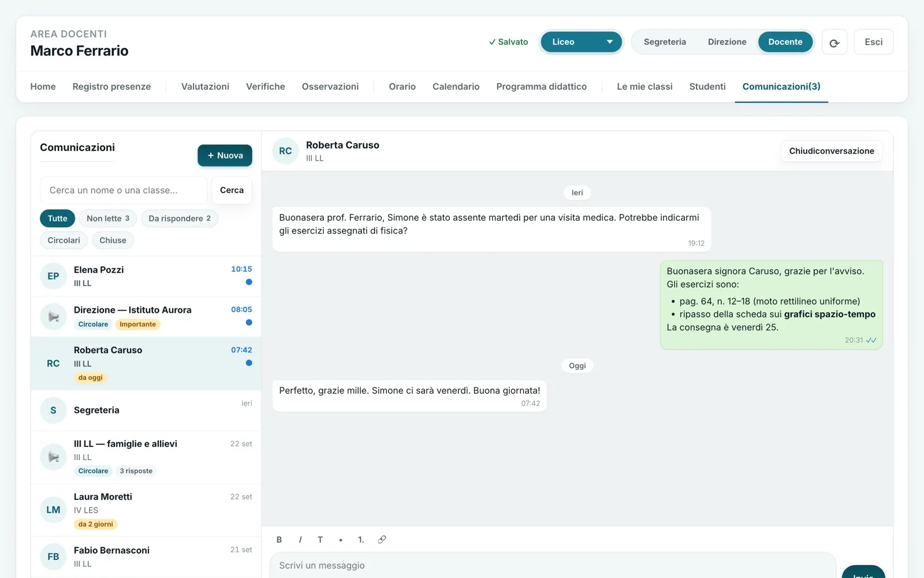Click the unread dot on Direzione row
This screenshot has width=924, height=578.
(x=249, y=323)
